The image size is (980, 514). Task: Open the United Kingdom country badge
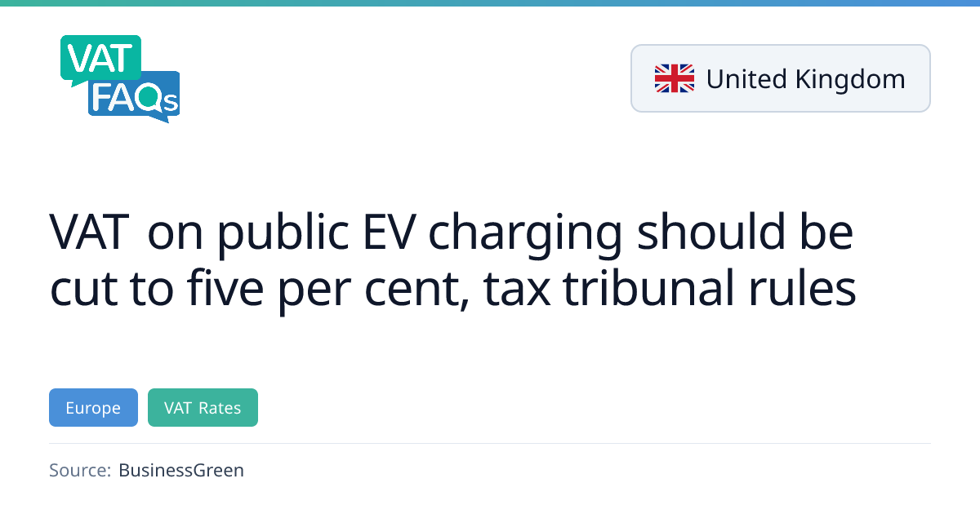click(x=780, y=78)
